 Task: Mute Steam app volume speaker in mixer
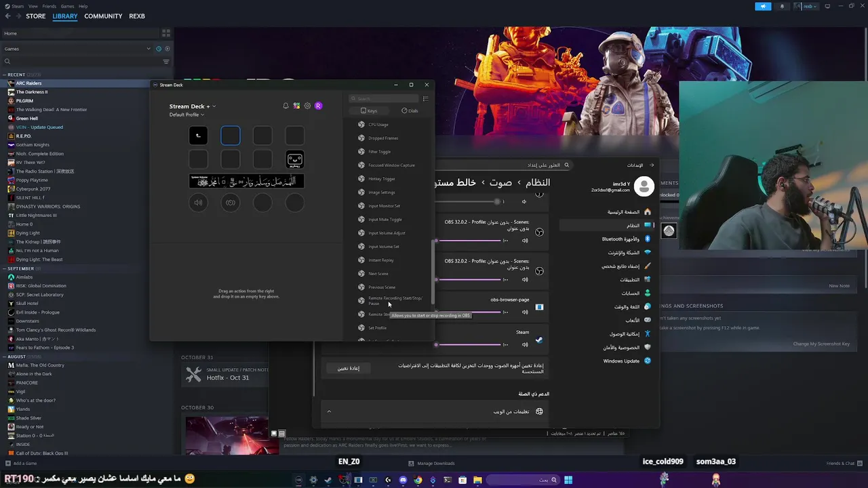pyautogui.click(x=525, y=344)
